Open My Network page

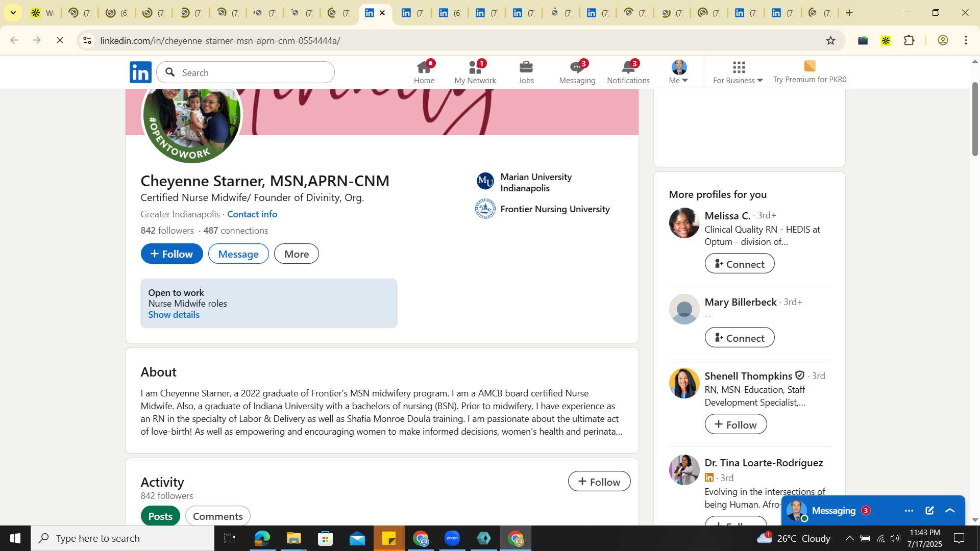pos(475,72)
